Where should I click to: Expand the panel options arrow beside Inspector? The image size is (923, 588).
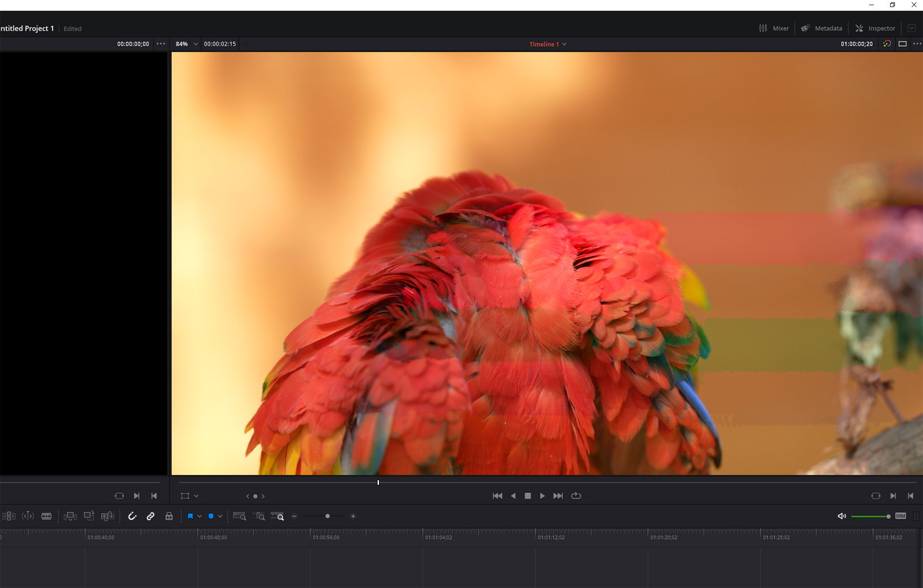(x=911, y=28)
